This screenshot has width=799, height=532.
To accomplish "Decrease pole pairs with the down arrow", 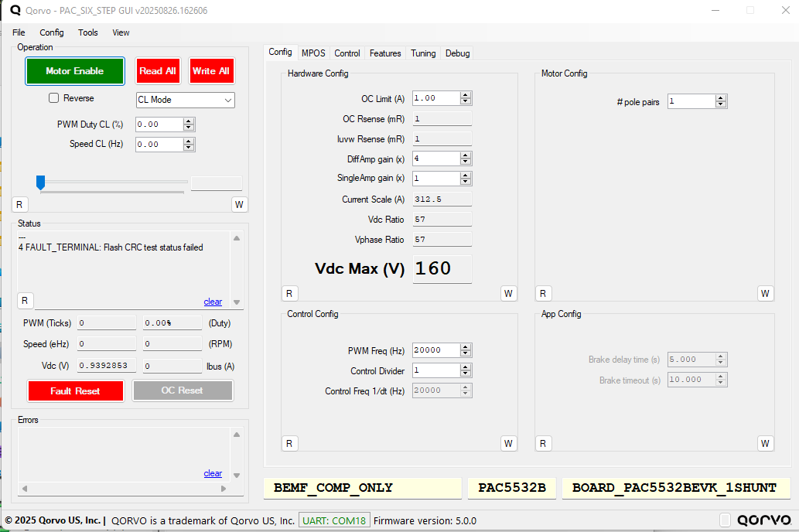I will point(721,104).
